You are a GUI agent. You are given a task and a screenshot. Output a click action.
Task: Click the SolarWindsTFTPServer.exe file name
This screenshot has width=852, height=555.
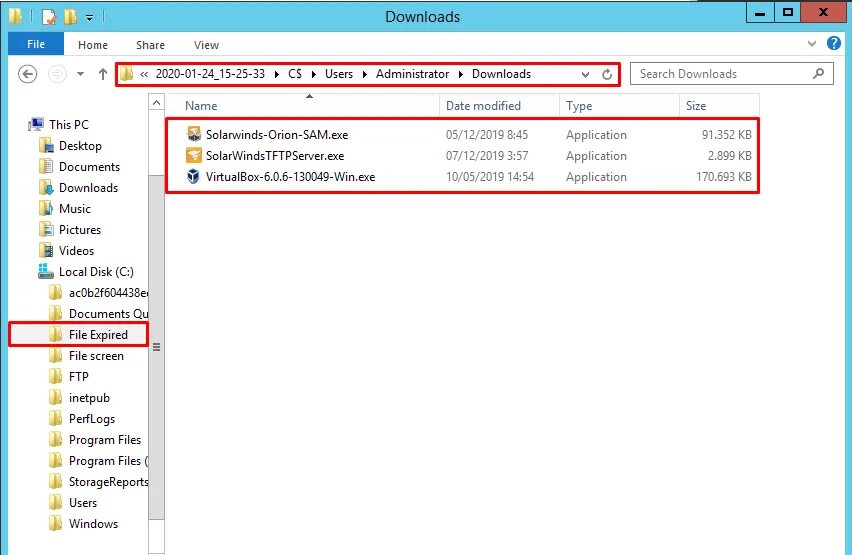coord(275,156)
